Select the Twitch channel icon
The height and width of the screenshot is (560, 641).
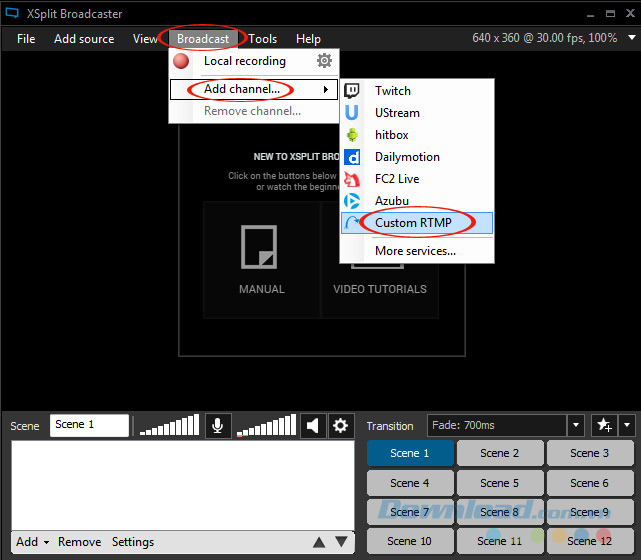click(352, 90)
